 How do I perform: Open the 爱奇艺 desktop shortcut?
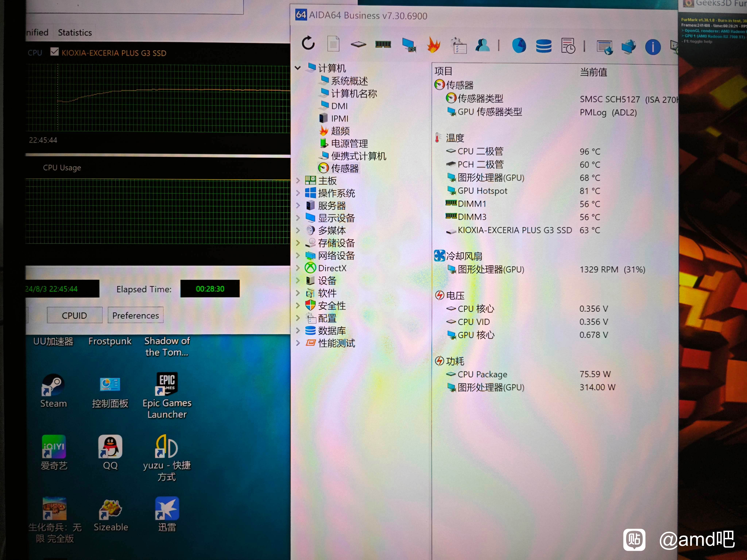(x=54, y=453)
